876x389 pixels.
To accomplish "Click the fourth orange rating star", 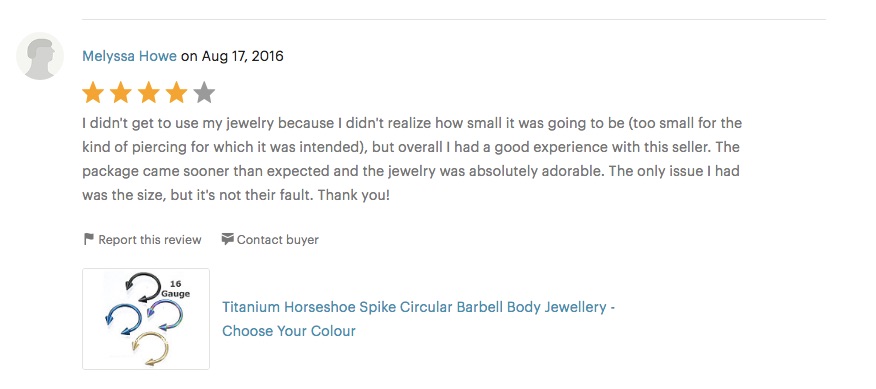I will [177, 93].
